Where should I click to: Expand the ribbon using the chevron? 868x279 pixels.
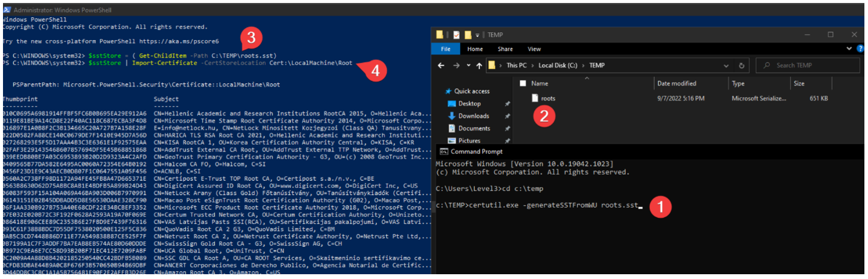pos(849,48)
